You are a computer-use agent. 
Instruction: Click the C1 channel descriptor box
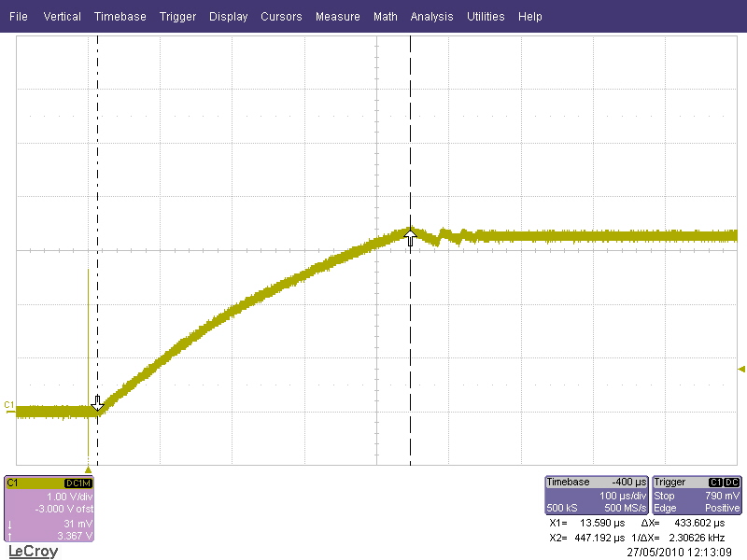click(49, 509)
